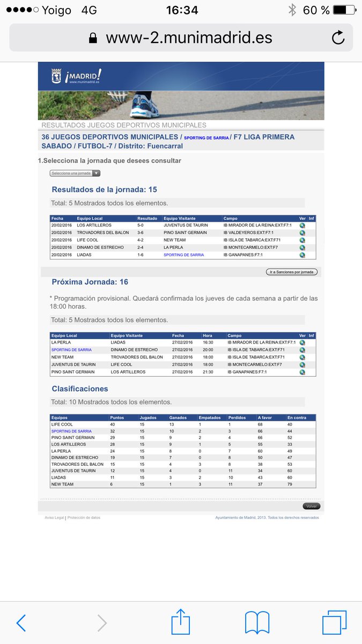Click 'Clasificaciones' heading
The width and height of the screenshot is (362, 644).
[x=80, y=389]
